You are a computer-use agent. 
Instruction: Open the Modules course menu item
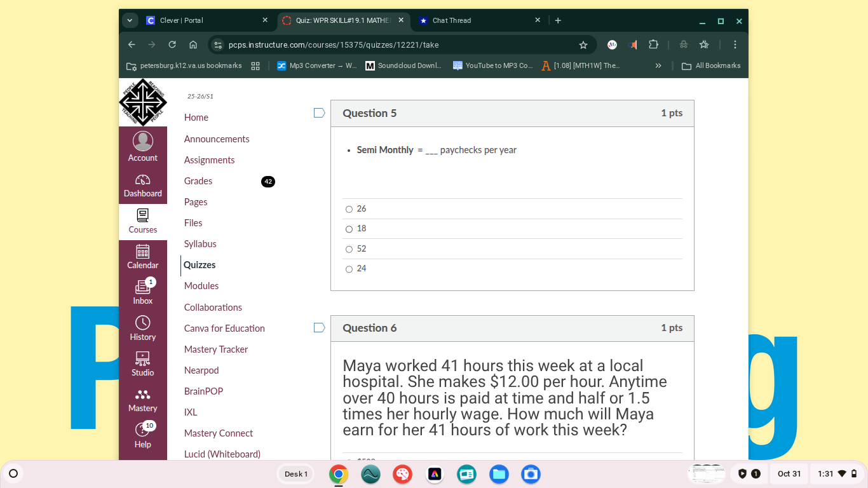pos(201,286)
